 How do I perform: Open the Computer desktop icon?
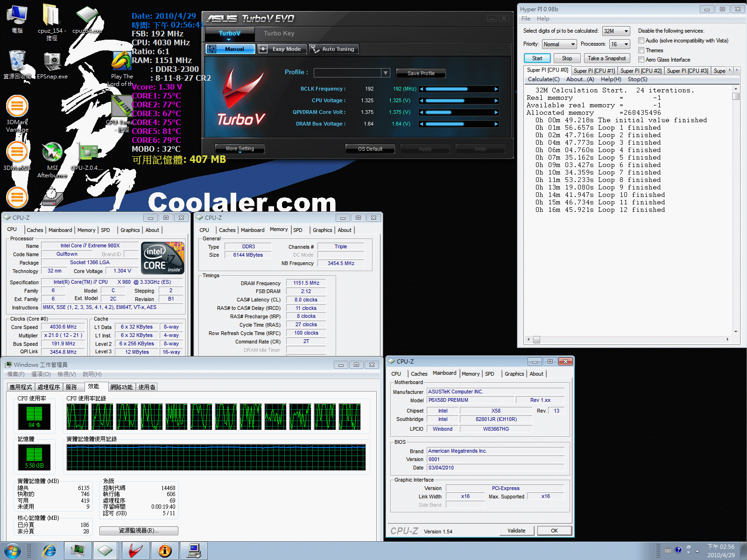tap(17, 19)
